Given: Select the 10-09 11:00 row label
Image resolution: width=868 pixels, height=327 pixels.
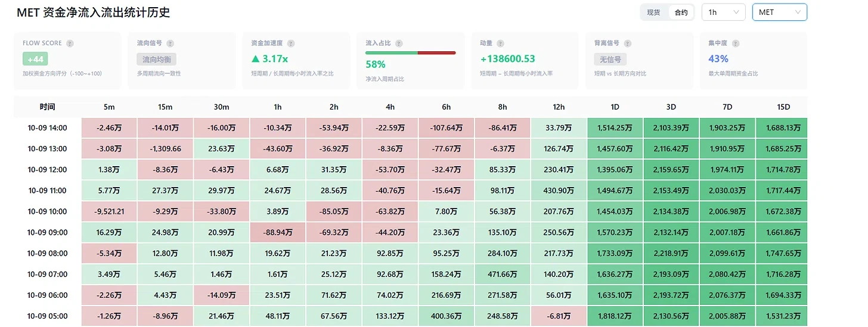Looking at the screenshot, I should 48,191.
